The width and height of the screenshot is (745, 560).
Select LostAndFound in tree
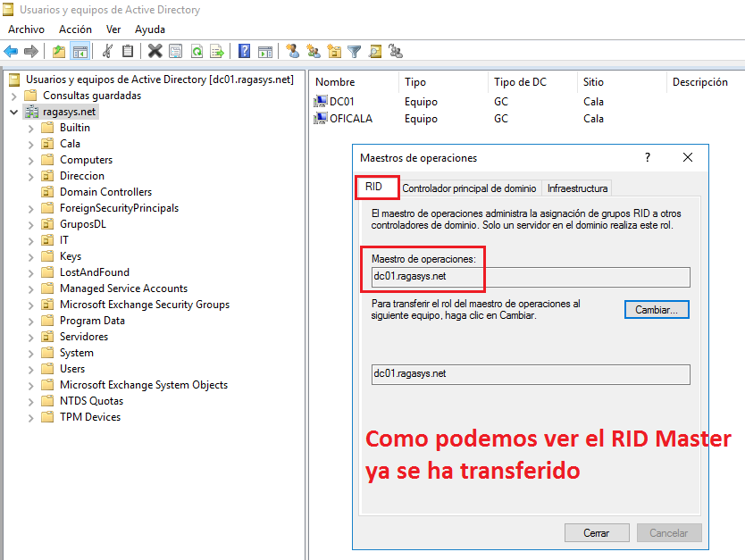click(94, 272)
